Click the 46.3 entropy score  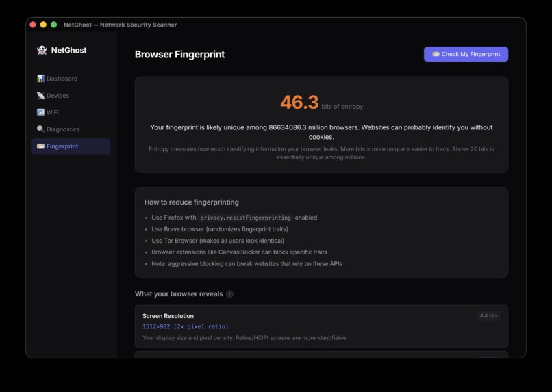click(299, 103)
